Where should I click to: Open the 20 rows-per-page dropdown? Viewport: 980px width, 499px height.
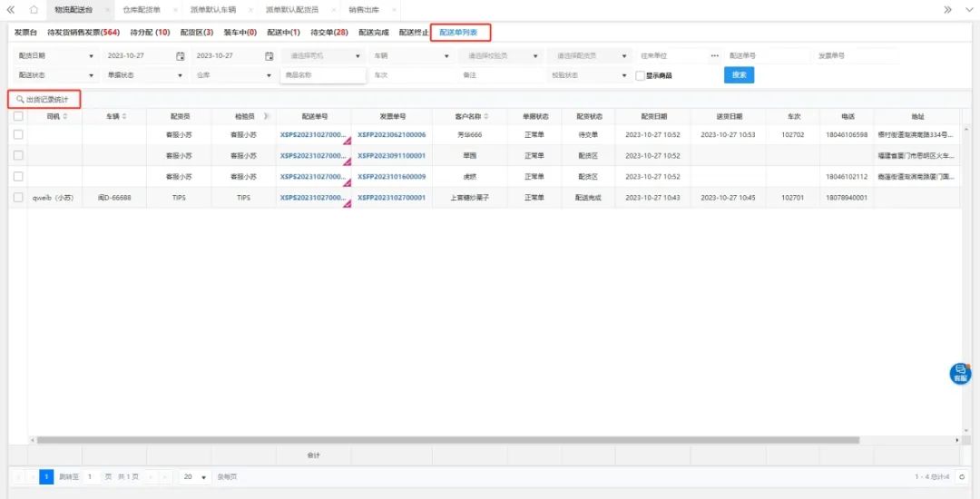pyautogui.click(x=194, y=476)
